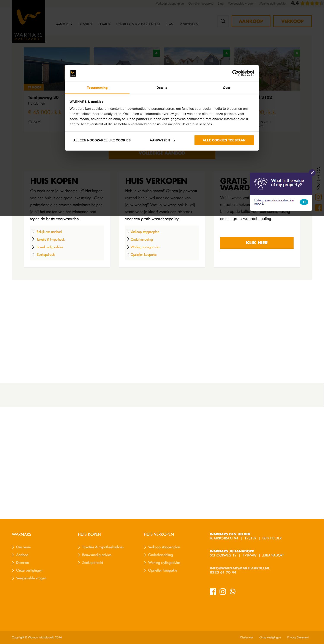Screen dimensions: 324x644
Task: Click the Aankoop button
Action: click(251, 21)
